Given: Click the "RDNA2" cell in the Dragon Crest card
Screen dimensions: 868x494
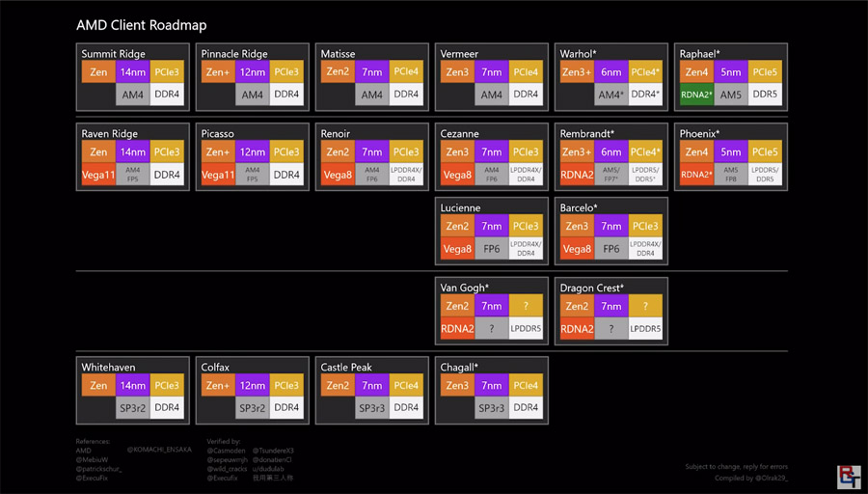Looking at the screenshot, I should pyautogui.click(x=577, y=328).
